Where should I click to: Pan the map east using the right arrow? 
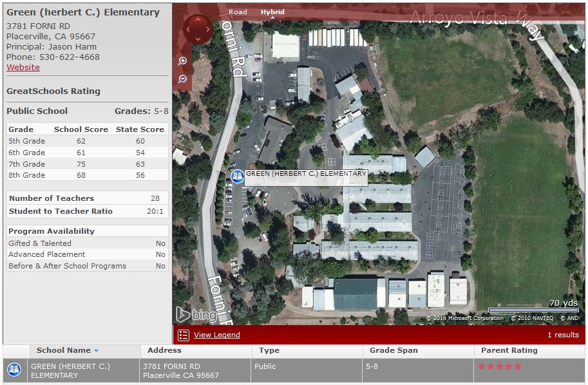click(x=207, y=29)
